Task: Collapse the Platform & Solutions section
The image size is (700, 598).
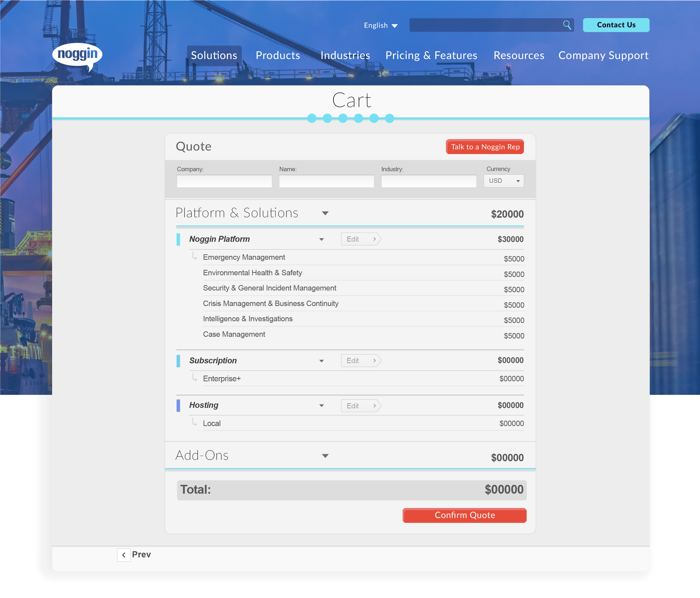Action: (x=325, y=213)
